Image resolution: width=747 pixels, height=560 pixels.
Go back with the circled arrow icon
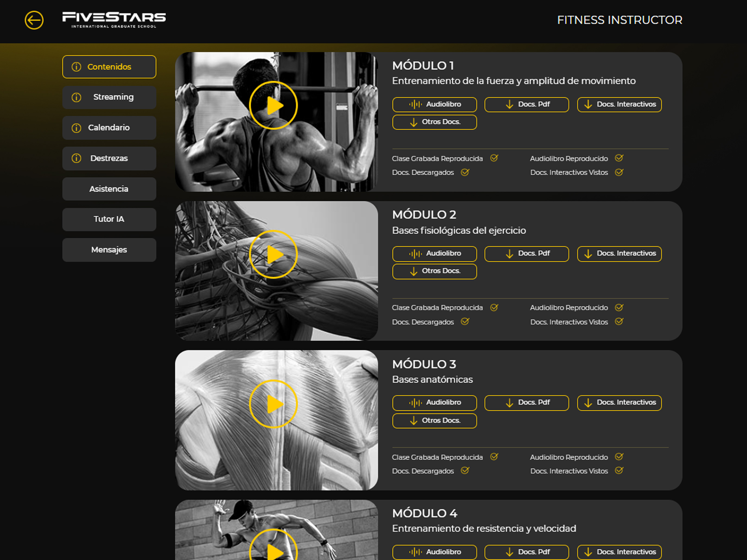tap(34, 20)
